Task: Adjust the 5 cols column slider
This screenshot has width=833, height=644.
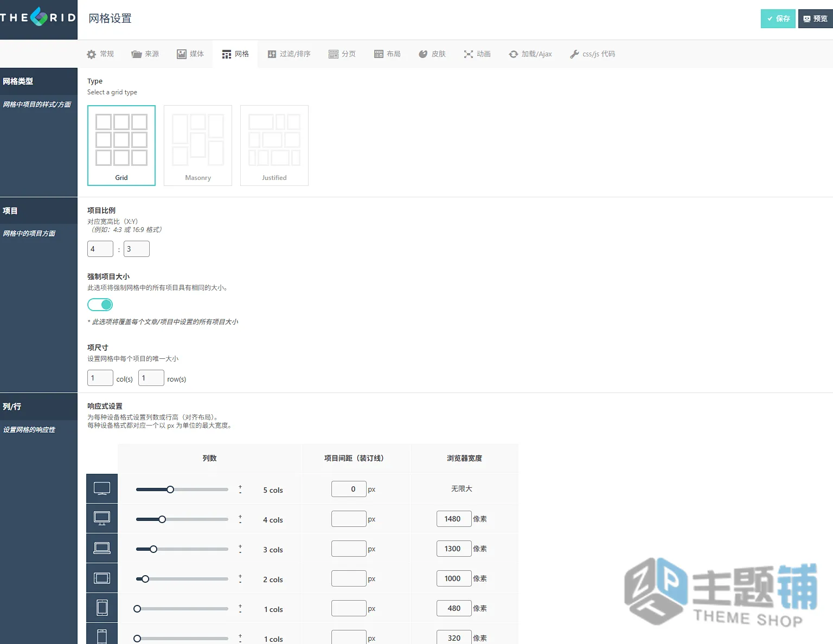Action: [x=182, y=490]
